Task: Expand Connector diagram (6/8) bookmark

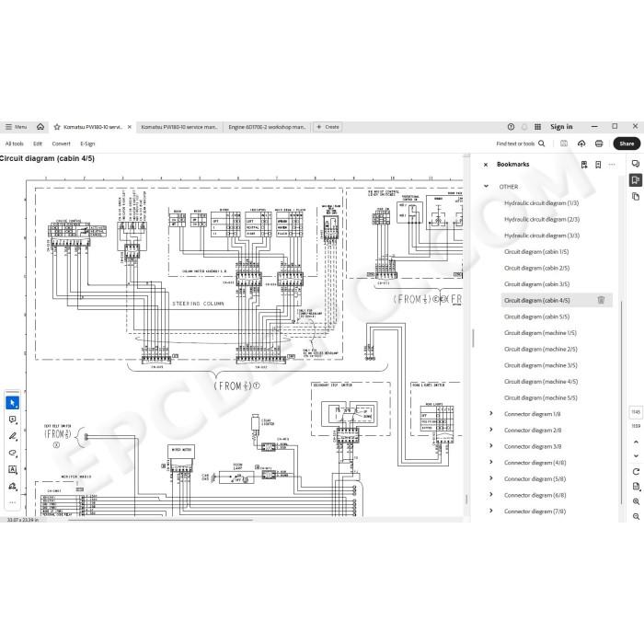Action: click(491, 495)
